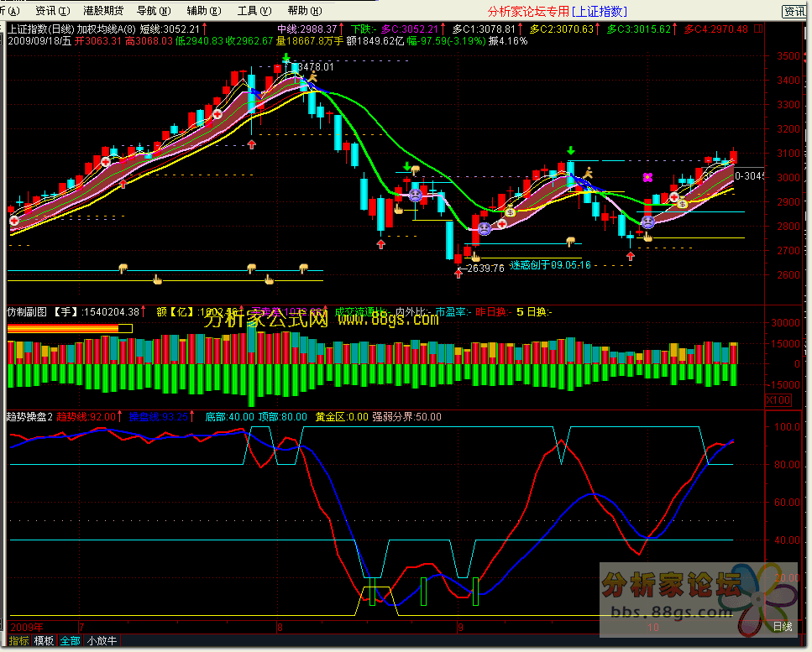Click the pointing hand icon at late-September low
Image resolution: width=812 pixels, height=652 pixels.
[648, 237]
